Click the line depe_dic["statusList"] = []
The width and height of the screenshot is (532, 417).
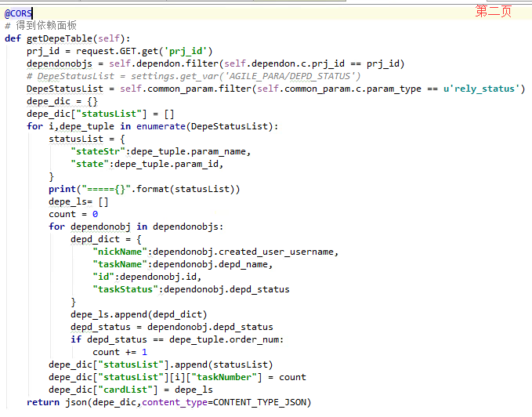tap(100, 114)
